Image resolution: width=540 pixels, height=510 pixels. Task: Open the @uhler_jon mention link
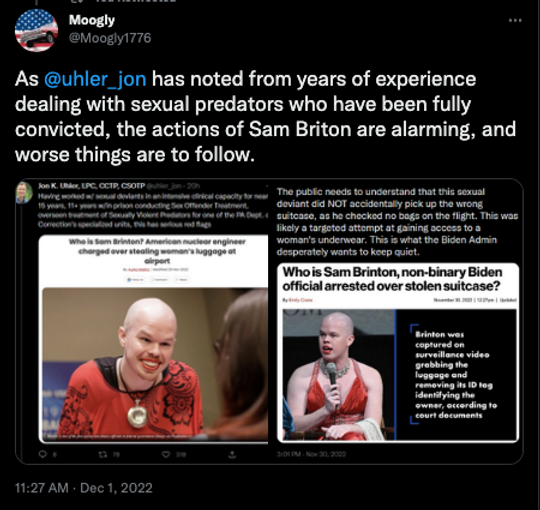point(95,79)
